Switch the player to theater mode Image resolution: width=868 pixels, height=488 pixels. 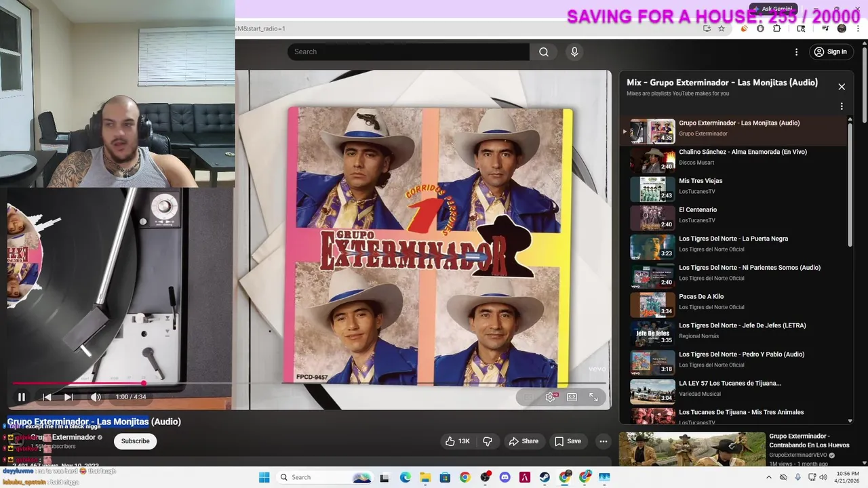[572, 397]
